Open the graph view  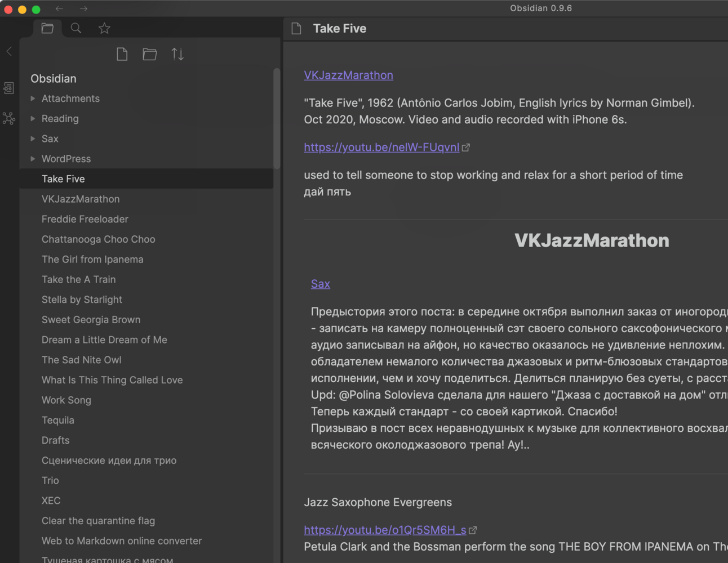[8, 118]
